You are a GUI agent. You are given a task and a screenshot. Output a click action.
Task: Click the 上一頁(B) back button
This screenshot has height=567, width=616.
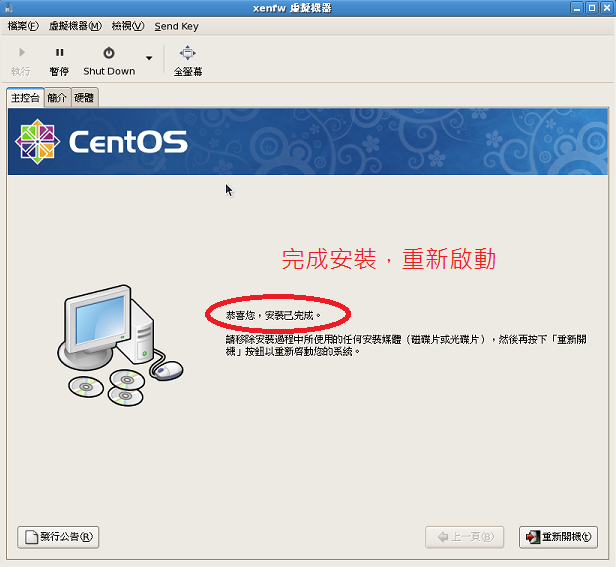pos(464,537)
